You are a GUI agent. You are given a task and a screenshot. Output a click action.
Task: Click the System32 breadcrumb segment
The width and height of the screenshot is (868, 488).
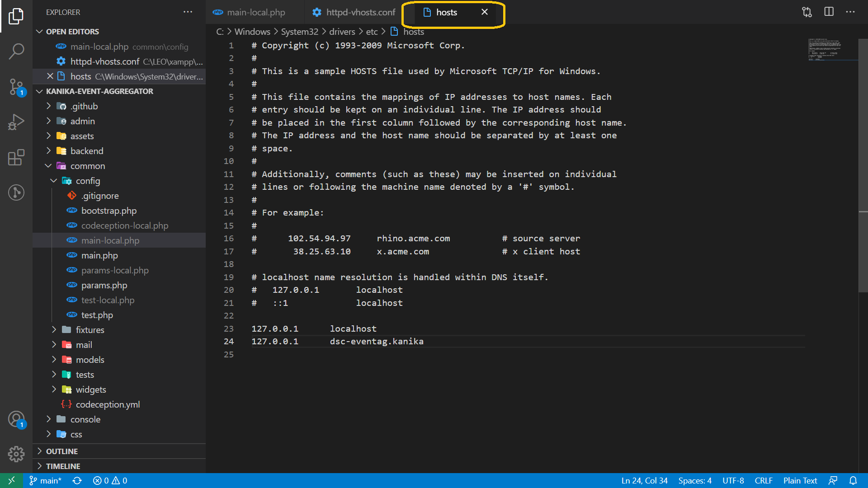300,32
